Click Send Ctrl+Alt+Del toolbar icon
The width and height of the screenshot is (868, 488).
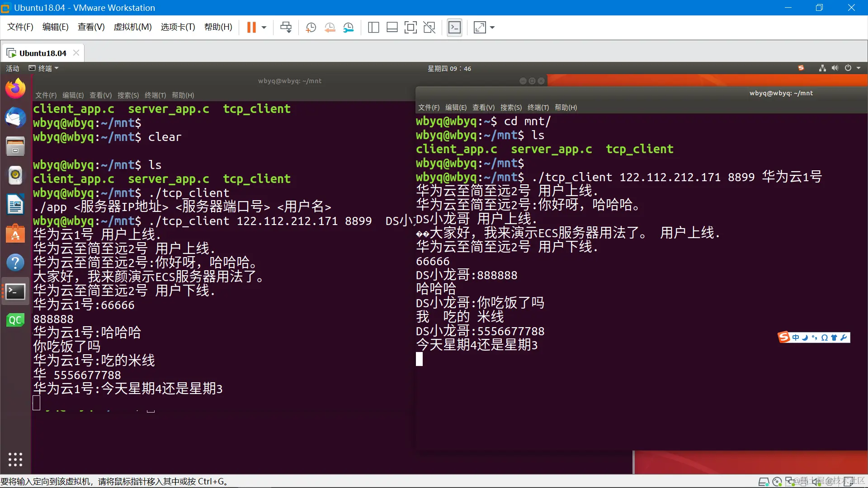tap(286, 28)
